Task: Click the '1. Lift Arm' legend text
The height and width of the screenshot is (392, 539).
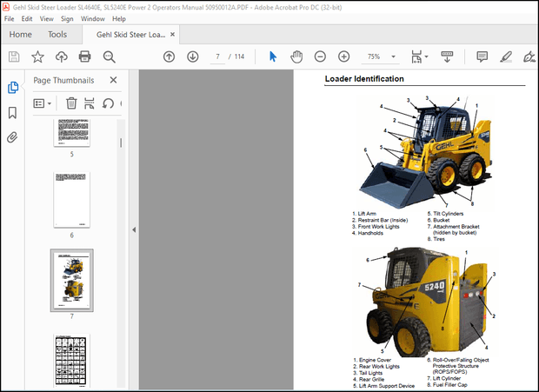Action: click(x=364, y=213)
